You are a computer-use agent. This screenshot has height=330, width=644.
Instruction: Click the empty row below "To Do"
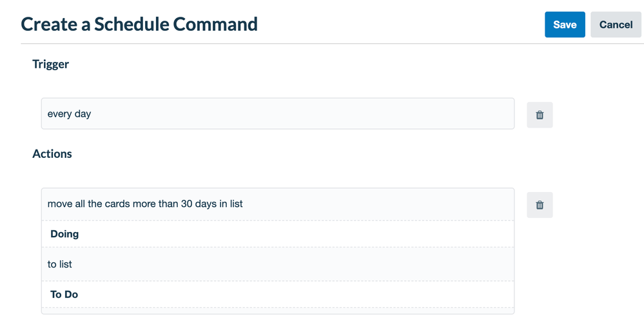(x=278, y=311)
